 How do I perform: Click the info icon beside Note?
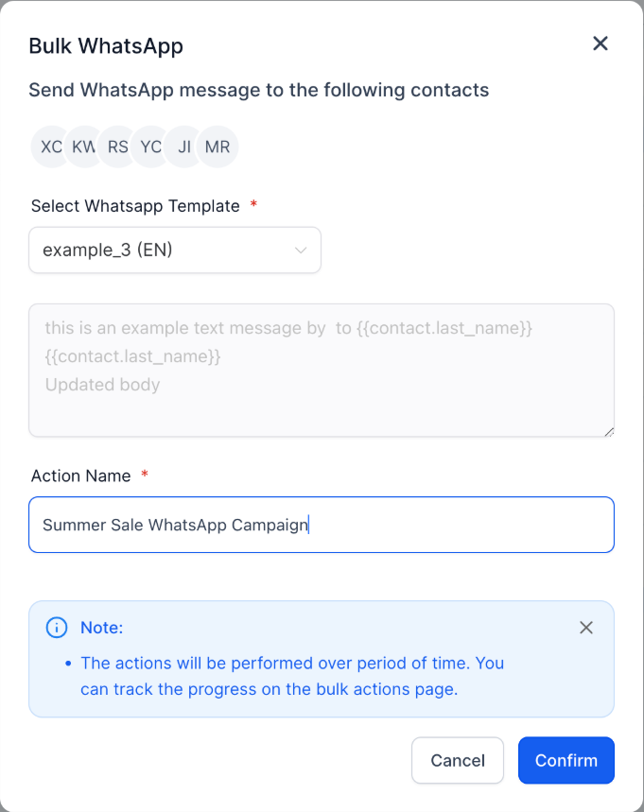(x=57, y=628)
